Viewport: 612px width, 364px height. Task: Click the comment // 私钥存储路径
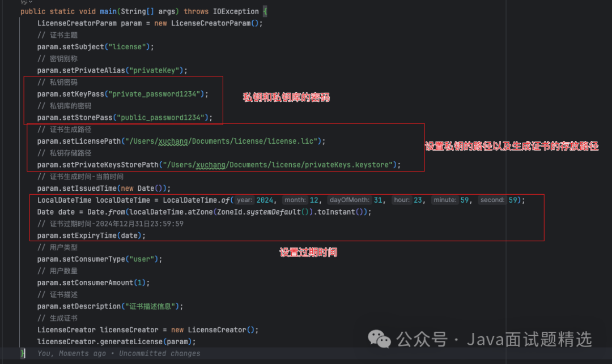click(x=65, y=153)
